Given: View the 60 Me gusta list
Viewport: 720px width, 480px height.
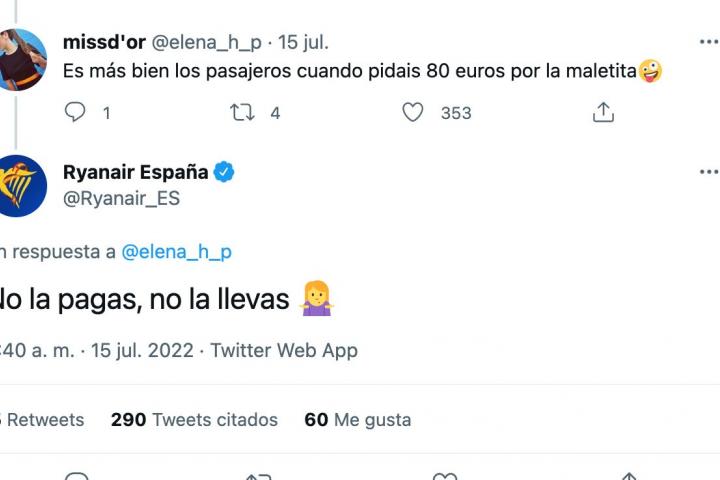Looking at the screenshot, I should (357, 420).
